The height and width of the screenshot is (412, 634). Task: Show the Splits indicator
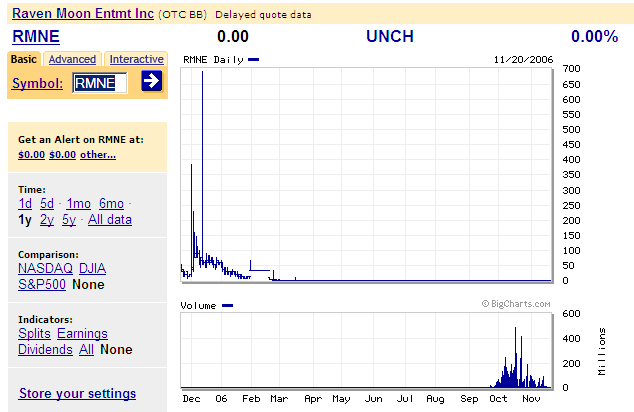tap(34, 334)
